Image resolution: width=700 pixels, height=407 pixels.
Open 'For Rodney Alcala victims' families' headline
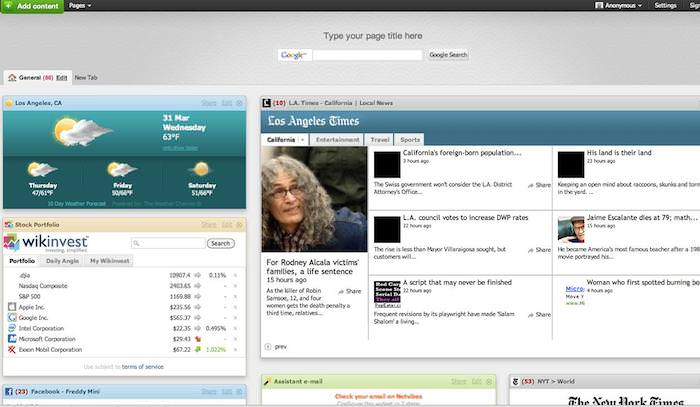point(312,267)
